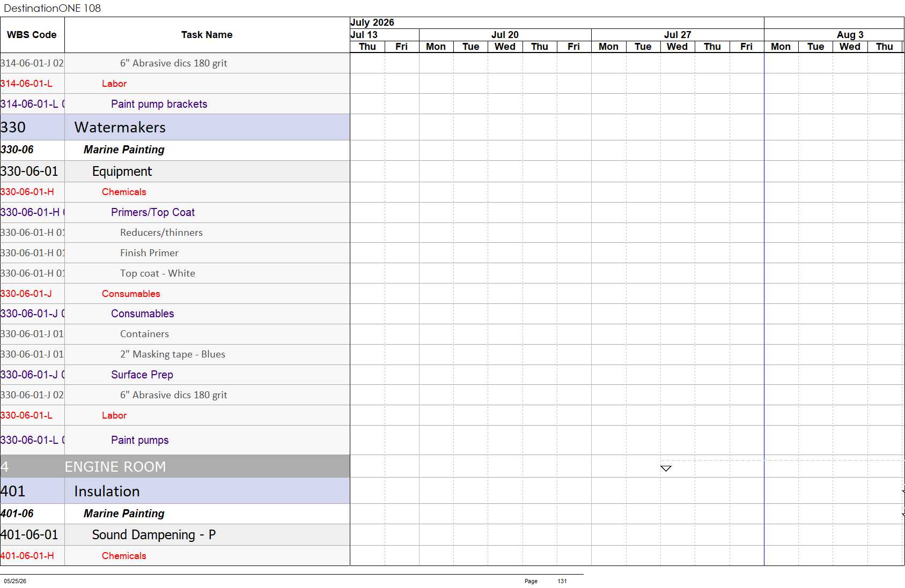Select the Insulation task row
Image resolution: width=905 pixels, height=588 pixels.
tap(175, 491)
